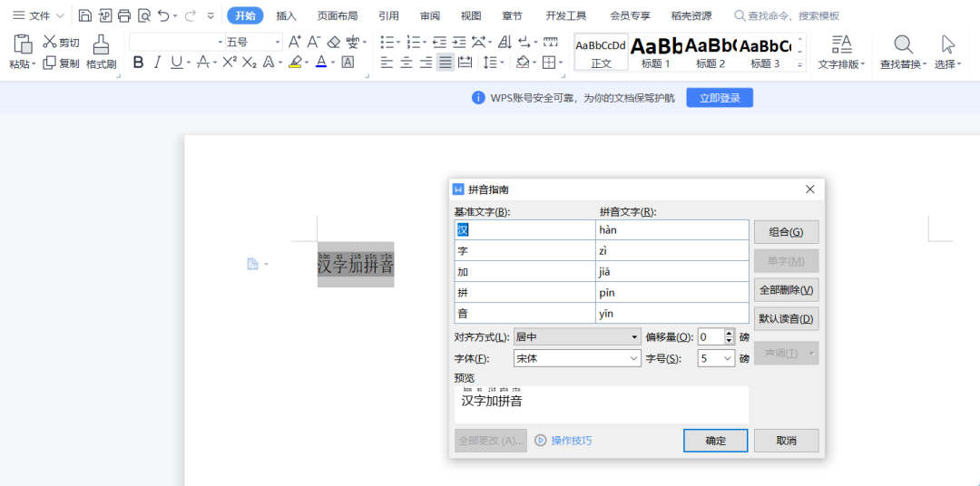Click the Numbered list icon
The width and height of the screenshot is (980, 486).
(x=413, y=43)
